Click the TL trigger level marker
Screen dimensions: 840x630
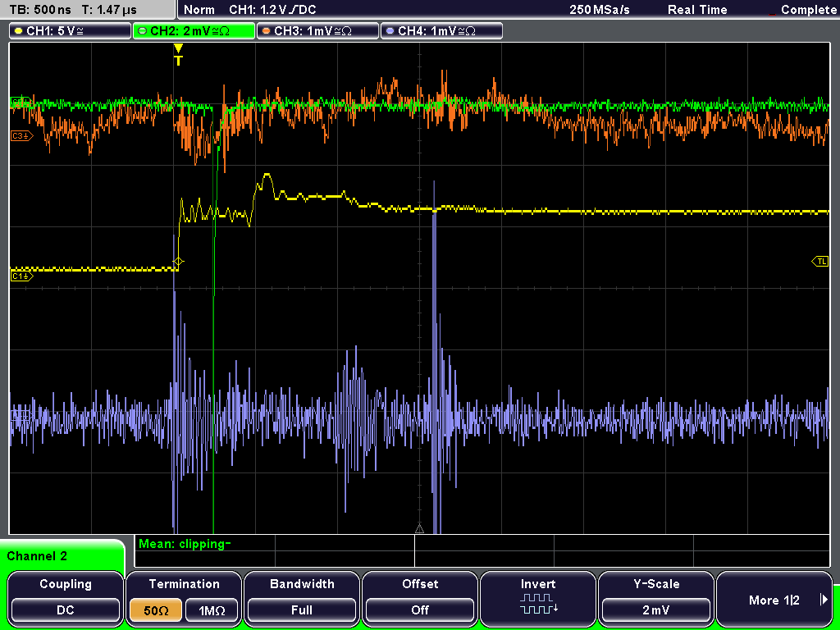(820, 262)
